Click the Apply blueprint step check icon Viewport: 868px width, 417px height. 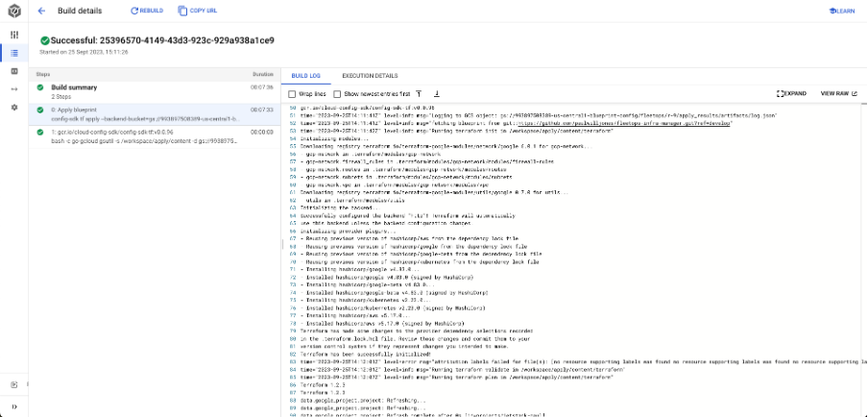click(40, 110)
